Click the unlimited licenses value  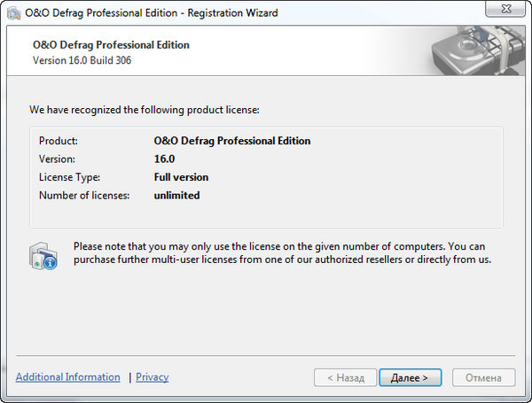tap(176, 196)
